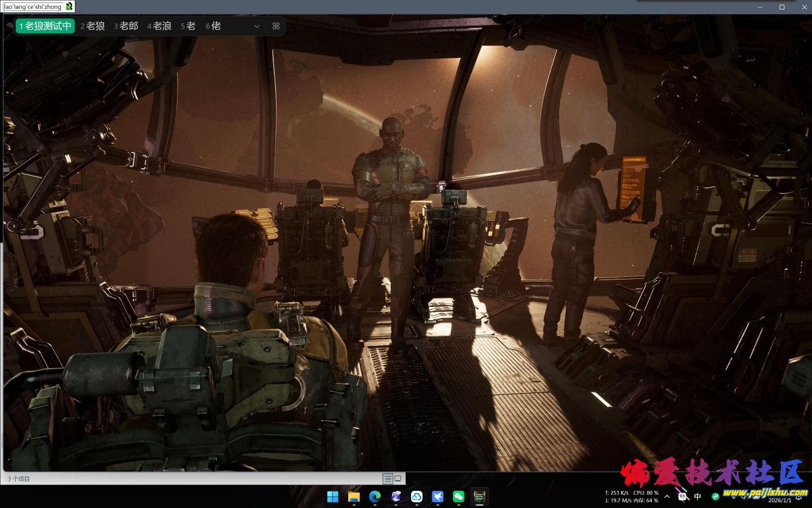This screenshot has width=812, height=508.
Task: Switch to details list view
Action: 387,478
